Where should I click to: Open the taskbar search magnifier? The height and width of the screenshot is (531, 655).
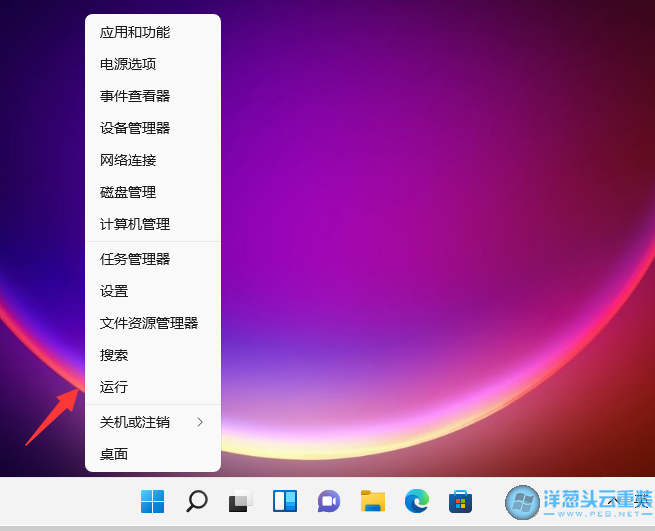197,501
